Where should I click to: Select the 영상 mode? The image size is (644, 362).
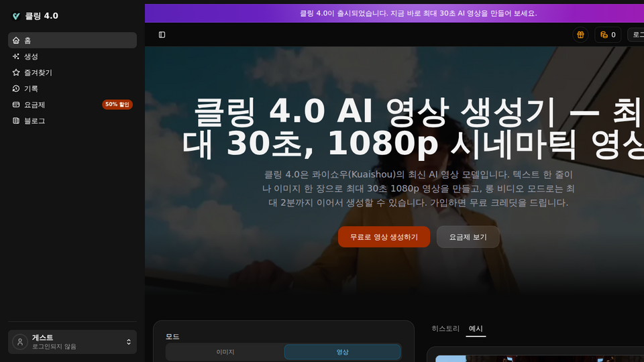point(342,352)
